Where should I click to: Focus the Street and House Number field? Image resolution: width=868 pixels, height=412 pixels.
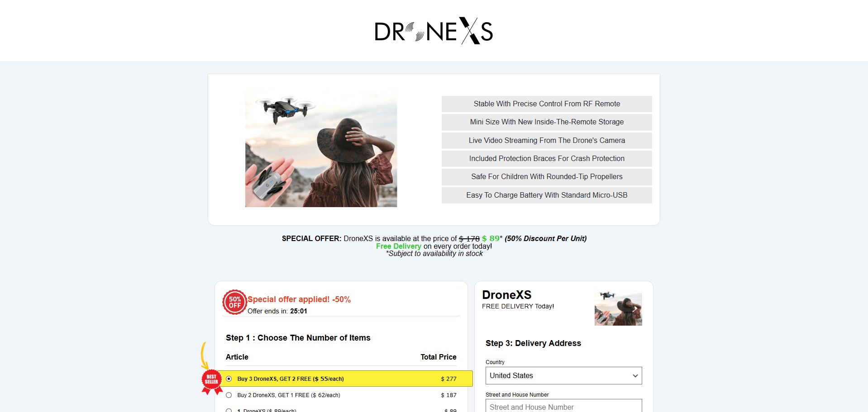pos(563,407)
